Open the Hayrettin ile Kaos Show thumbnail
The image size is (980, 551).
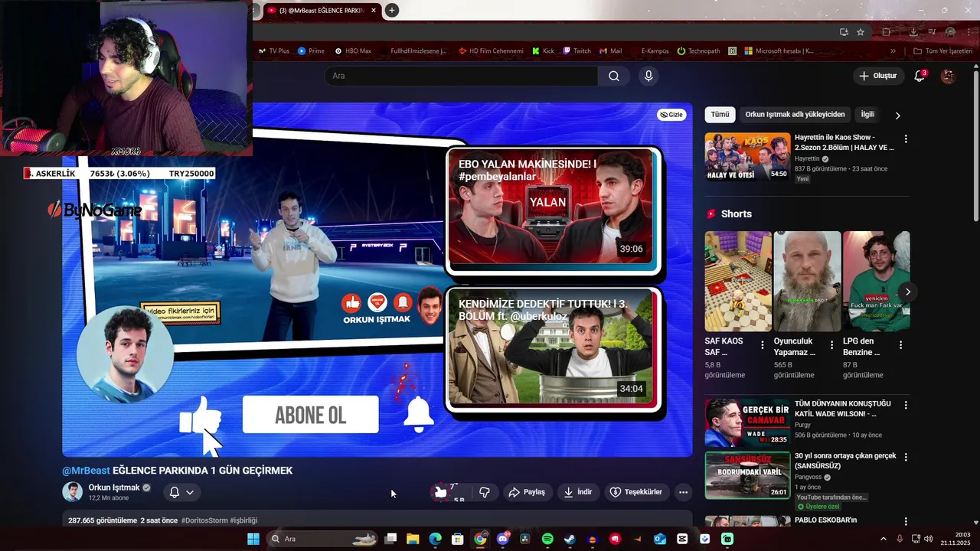tap(747, 157)
